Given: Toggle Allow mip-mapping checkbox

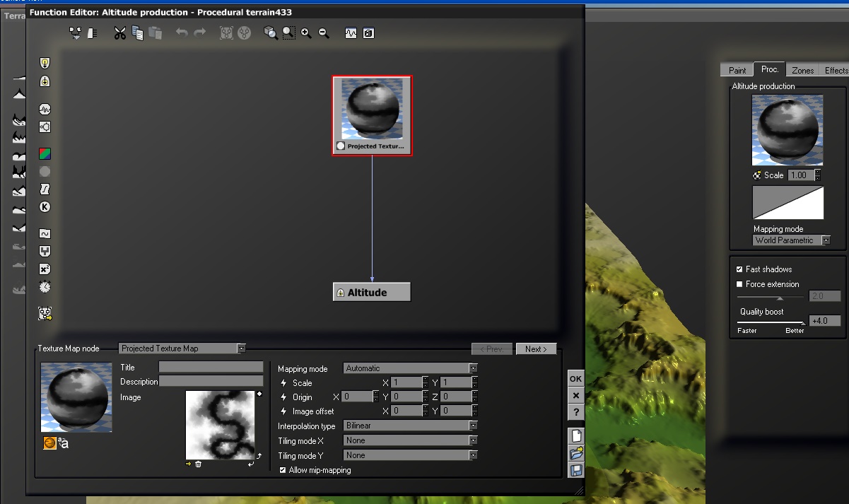Looking at the screenshot, I should pos(283,470).
